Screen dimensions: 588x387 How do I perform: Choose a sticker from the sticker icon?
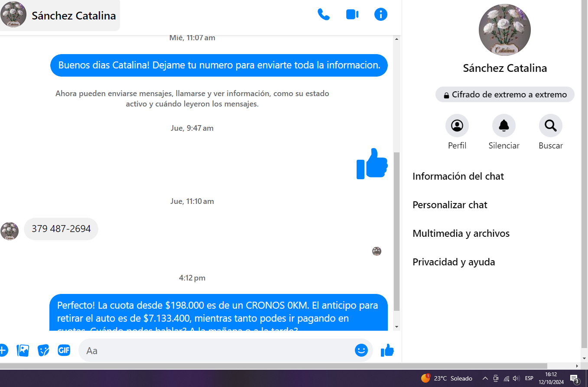[43, 350]
